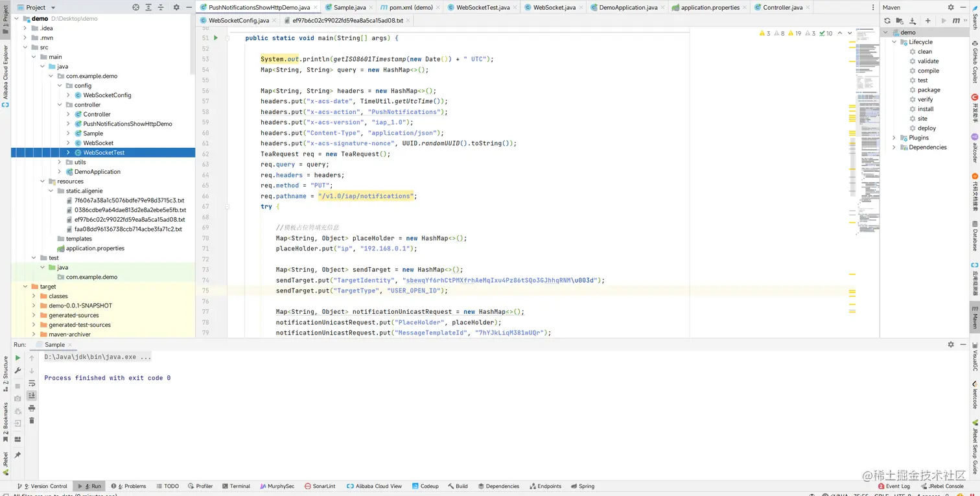Print the console output with printer icon

[32, 408]
